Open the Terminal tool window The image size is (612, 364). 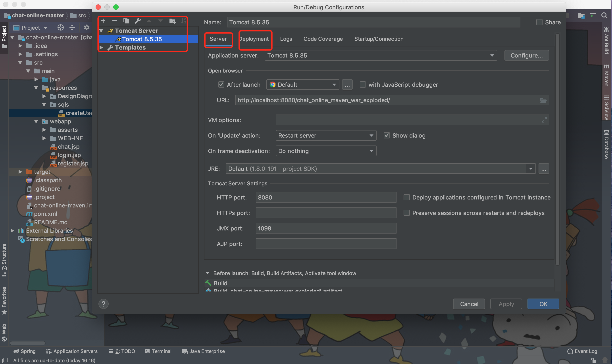coord(158,351)
